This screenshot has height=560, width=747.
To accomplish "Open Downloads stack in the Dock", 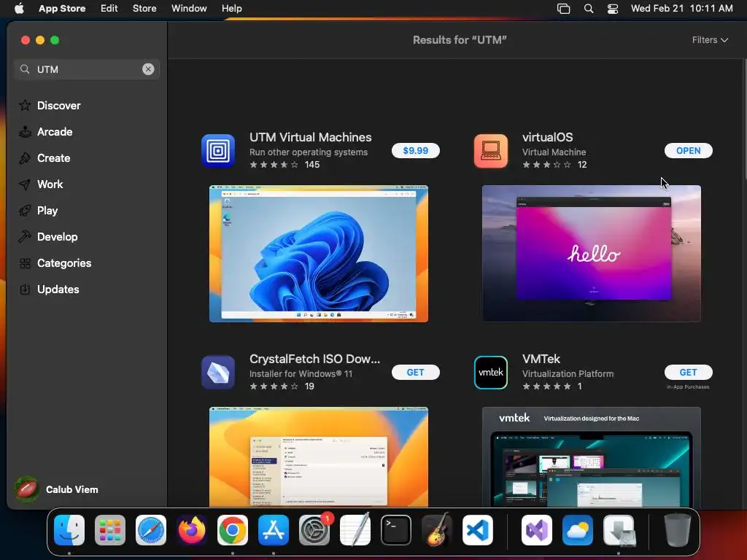I will point(619,530).
